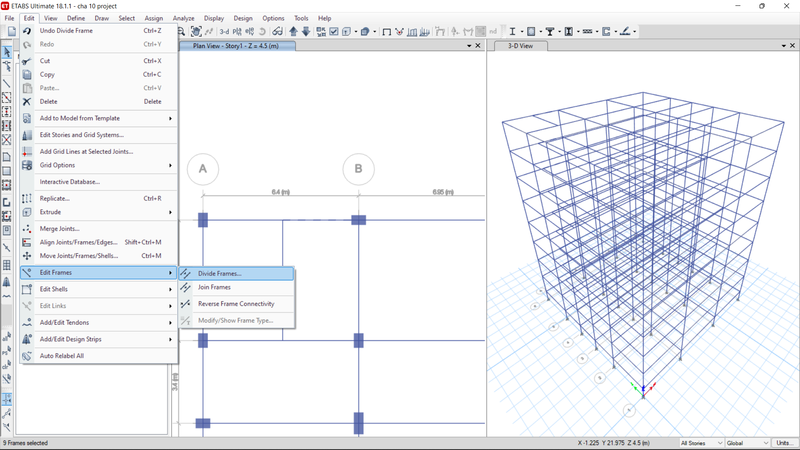Open the Steel Frame Design dropdown arrow
Screen dimensions: 800x450
[522, 32]
